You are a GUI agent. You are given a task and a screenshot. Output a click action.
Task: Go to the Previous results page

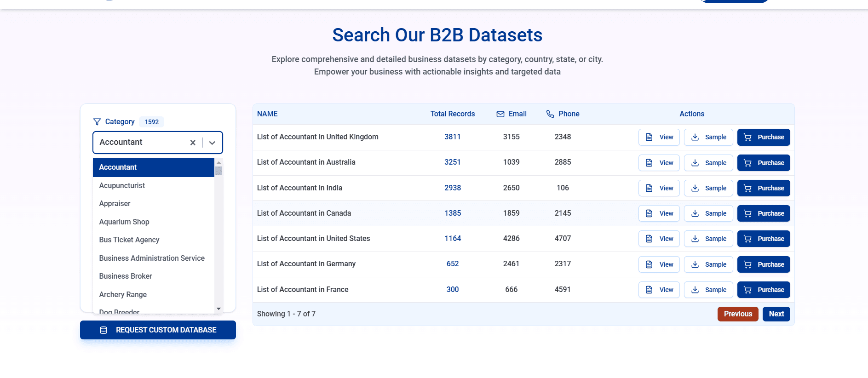click(737, 314)
